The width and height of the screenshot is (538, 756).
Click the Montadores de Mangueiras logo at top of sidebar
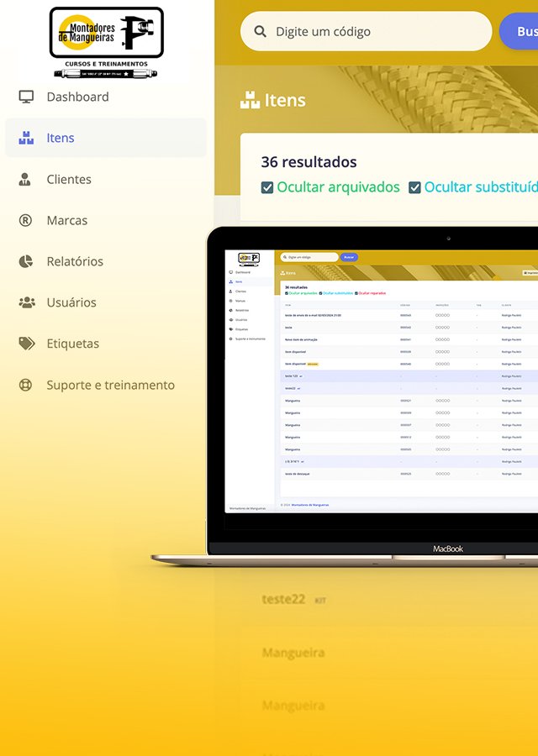(x=106, y=42)
